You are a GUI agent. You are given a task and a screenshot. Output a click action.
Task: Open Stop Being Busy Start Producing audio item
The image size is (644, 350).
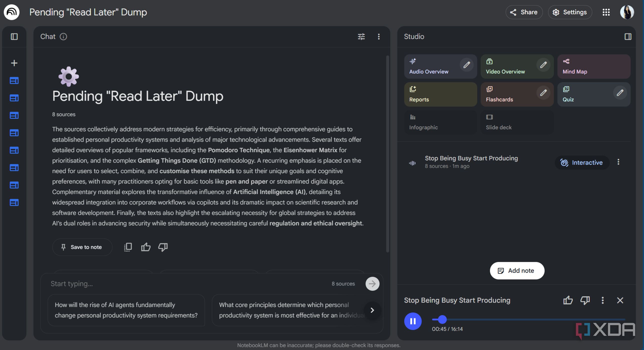click(x=471, y=162)
